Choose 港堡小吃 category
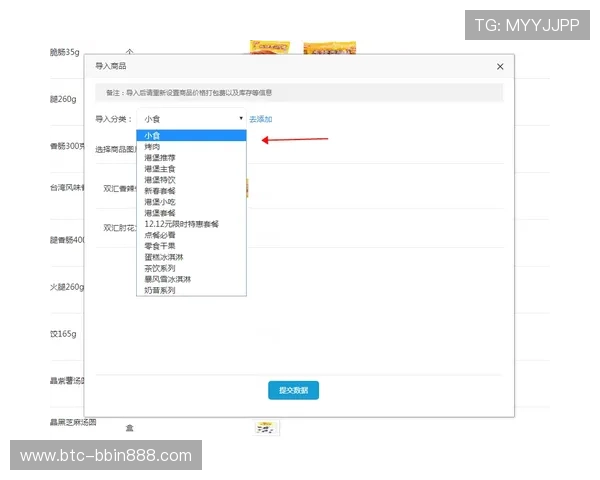This screenshot has height=480, width=600. click(191, 202)
